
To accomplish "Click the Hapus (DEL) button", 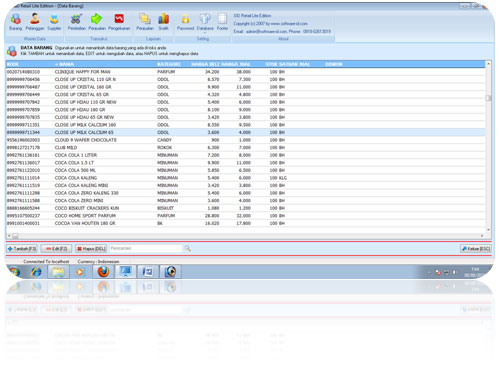I will pyautogui.click(x=91, y=249).
